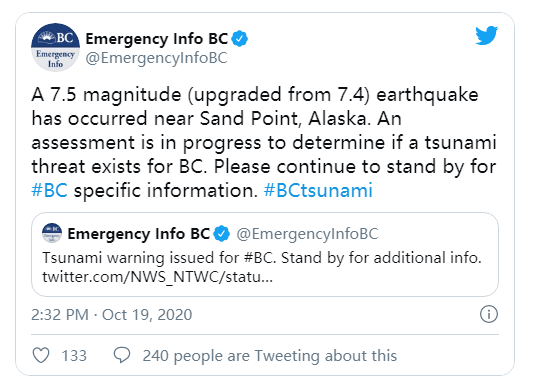Open the twitter.com/NWS_NTWC/statu… link

pos(157,277)
